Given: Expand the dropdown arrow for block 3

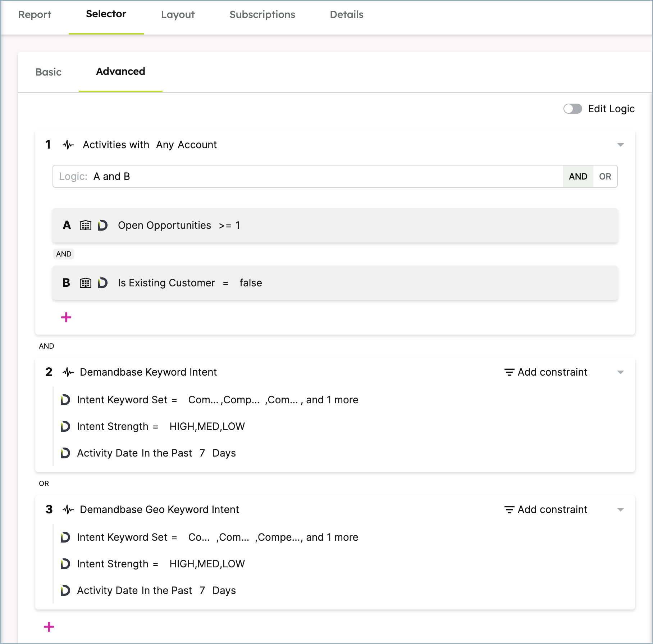Looking at the screenshot, I should [620, 509].
